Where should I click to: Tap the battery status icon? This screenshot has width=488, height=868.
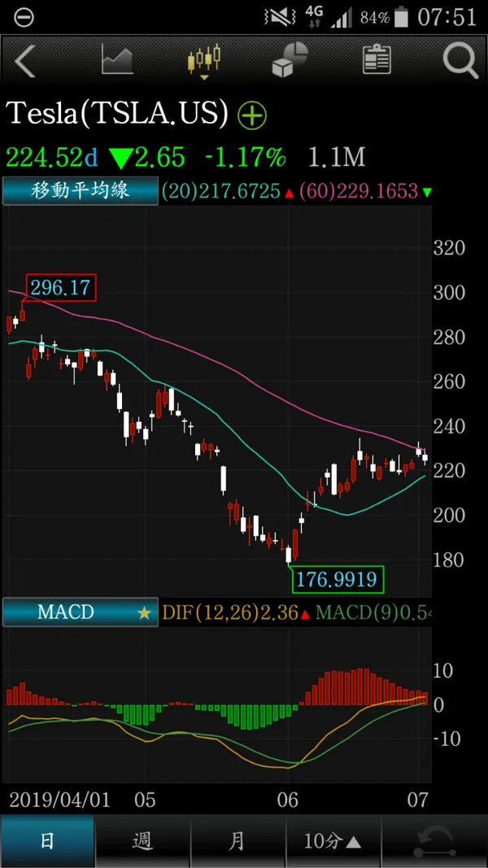coord(402,16)
